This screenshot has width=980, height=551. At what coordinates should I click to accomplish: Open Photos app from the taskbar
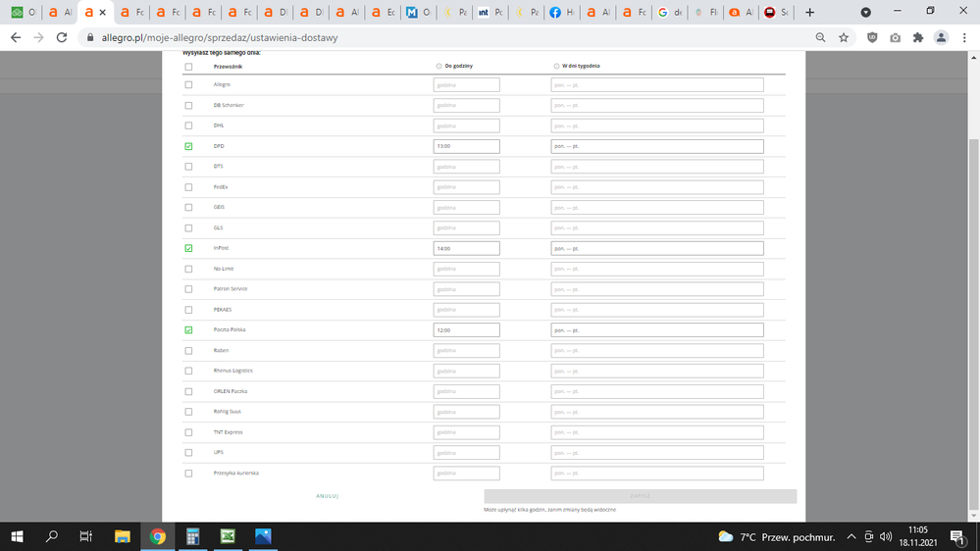263,536
